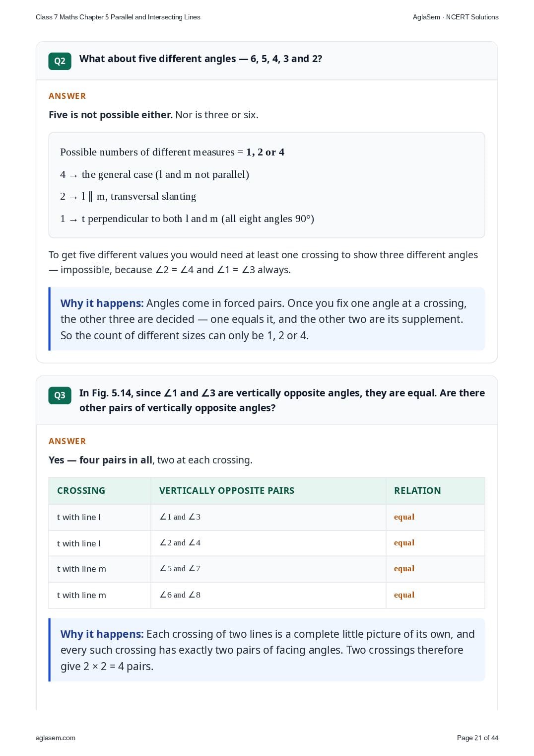
Task: Click the ∠2 and ∠4 table cell
Action: (x=268, y=543)
